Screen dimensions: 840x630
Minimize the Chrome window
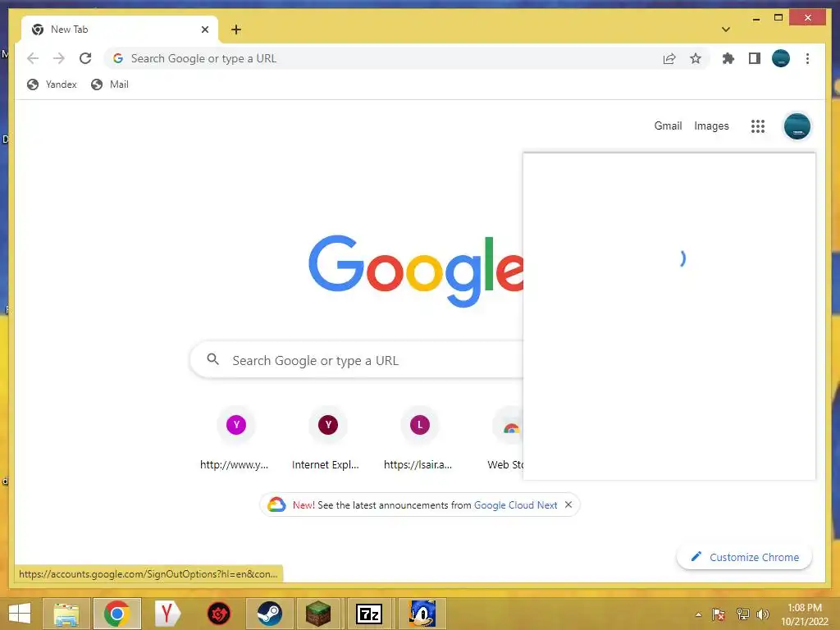click(756, 19)
